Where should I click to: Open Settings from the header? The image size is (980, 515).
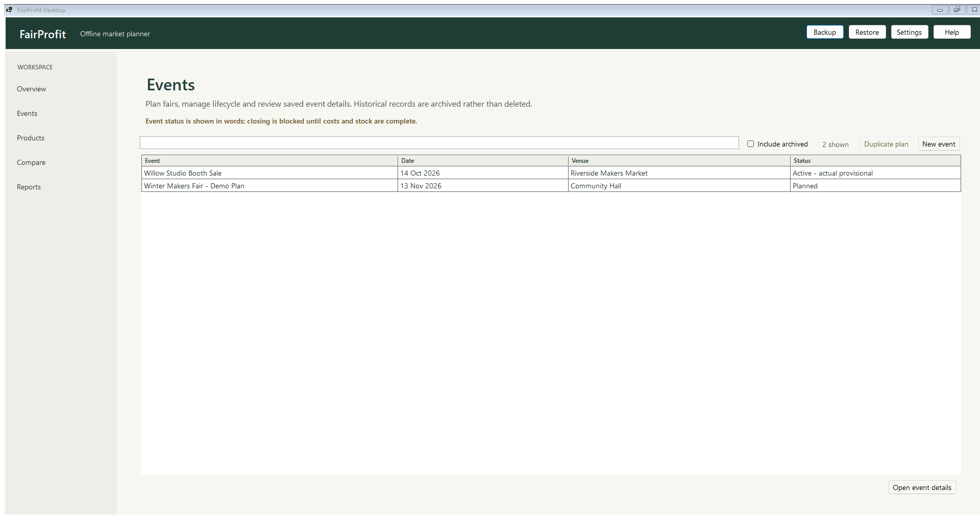[909, 32]
